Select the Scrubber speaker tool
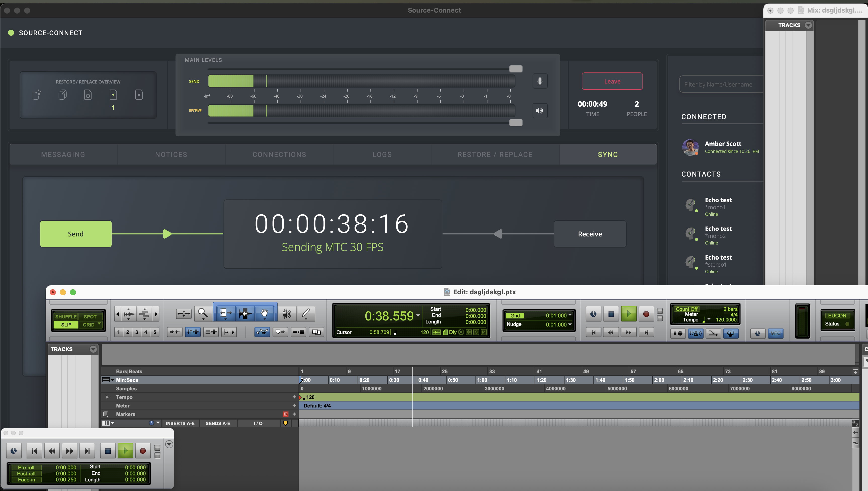 point(286,314)
